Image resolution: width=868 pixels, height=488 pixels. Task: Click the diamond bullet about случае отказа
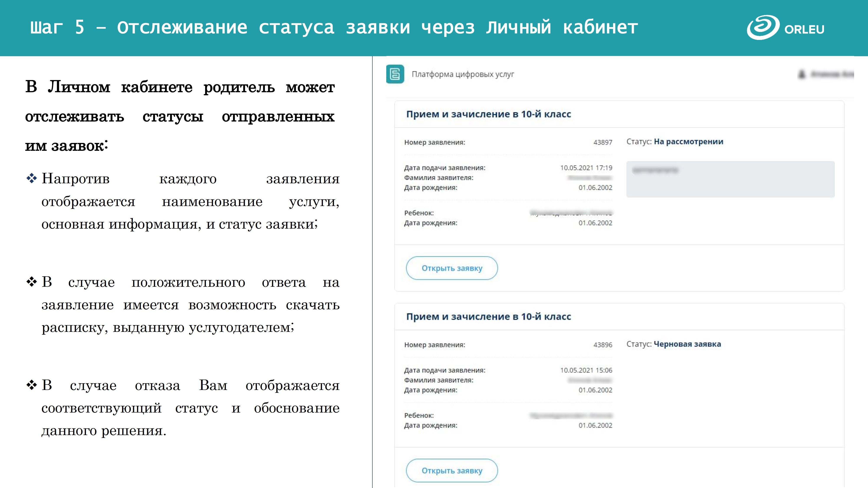(x=32, y=385)
